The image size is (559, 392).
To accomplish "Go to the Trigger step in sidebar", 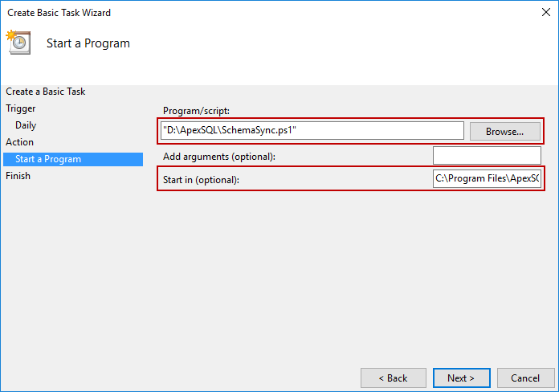I will tap(21, 108).
